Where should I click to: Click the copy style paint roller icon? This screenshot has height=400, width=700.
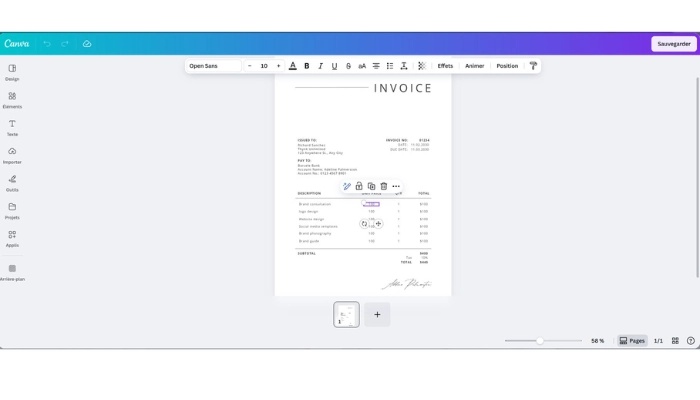[x=533, y=66]
